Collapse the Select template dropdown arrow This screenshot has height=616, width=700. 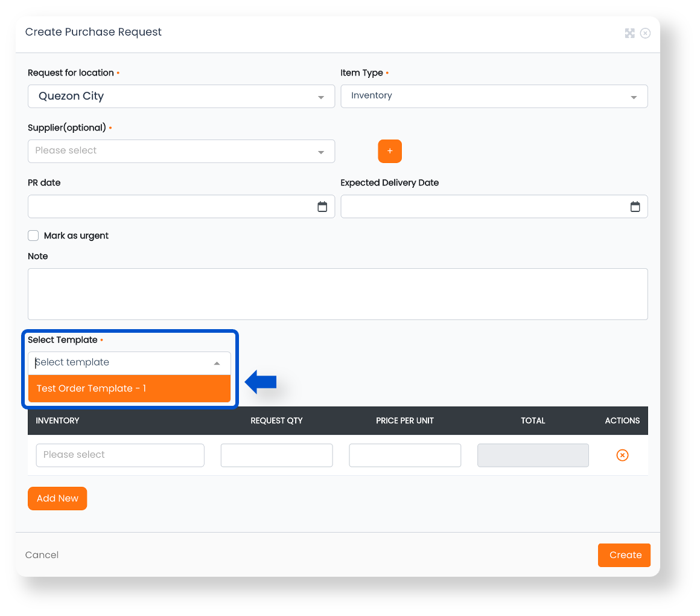217,363
